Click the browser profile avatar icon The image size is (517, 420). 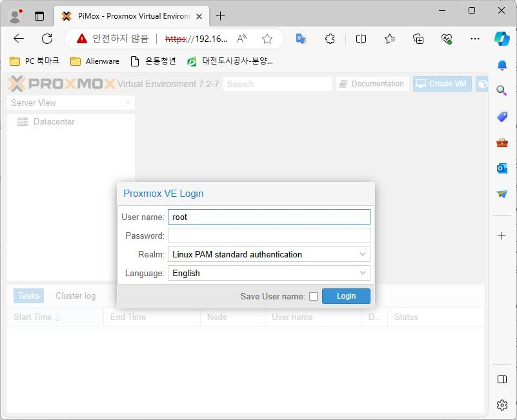15,16
